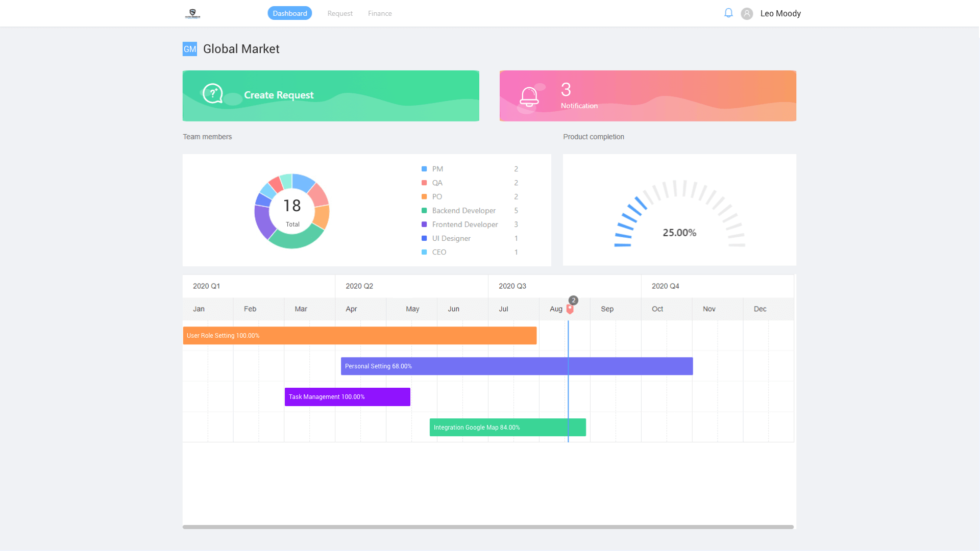The width and height of the screenshot is (980, 551).
Task: Click the bell icon on Notification card
Action: tap(529, 96)
